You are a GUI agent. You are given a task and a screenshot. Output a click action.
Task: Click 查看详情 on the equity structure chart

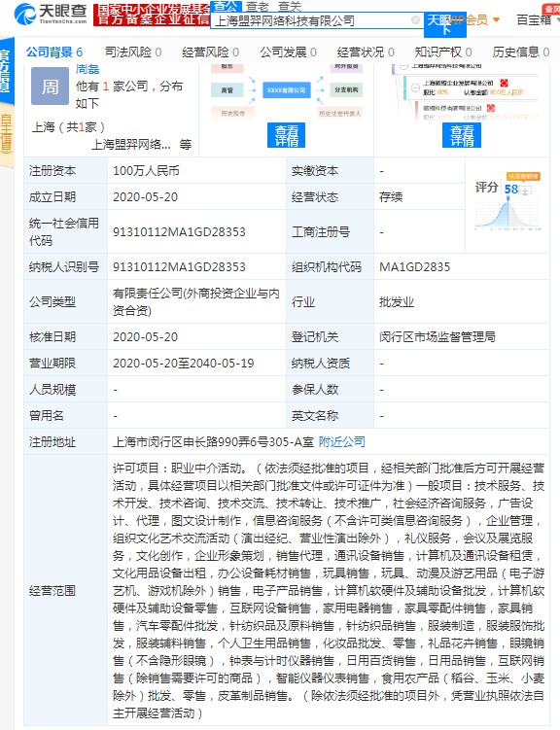461,135
